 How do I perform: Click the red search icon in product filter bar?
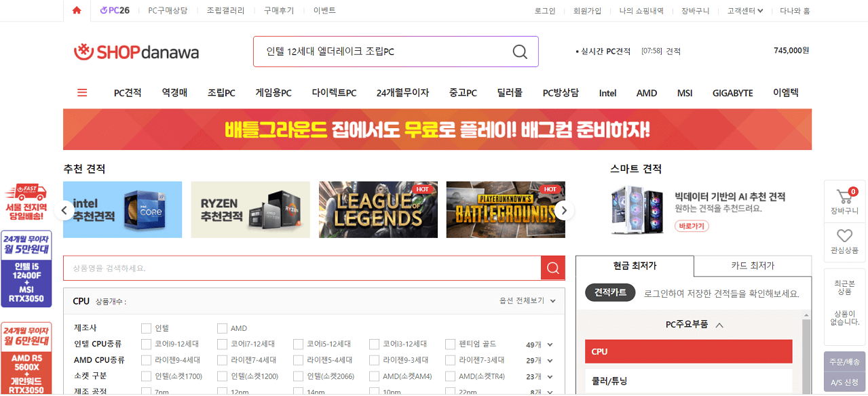coord(552,267)
